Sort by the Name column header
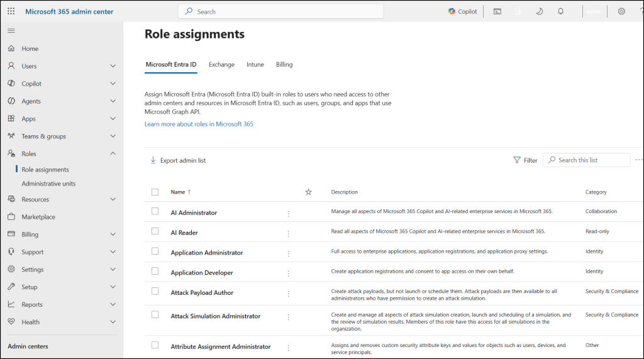The width and height of the screenshot is (644, 359). pos(180,192)
